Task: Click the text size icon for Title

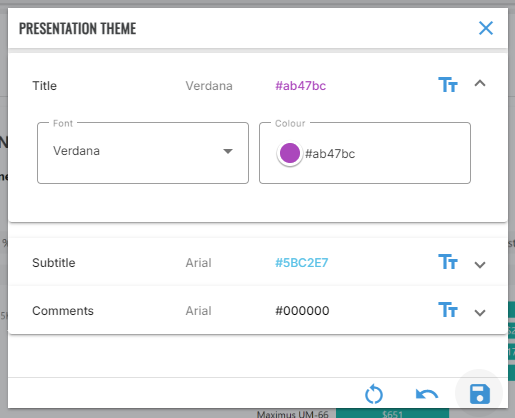Action: click(448, 85)
